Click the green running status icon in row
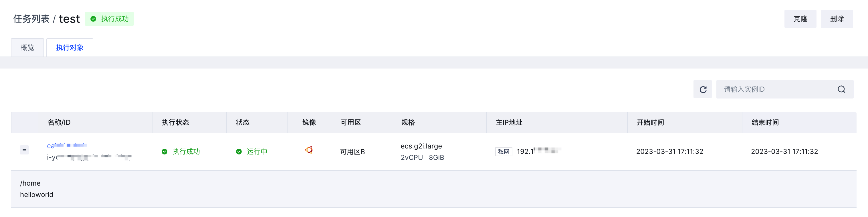 [x=239, y=152]
